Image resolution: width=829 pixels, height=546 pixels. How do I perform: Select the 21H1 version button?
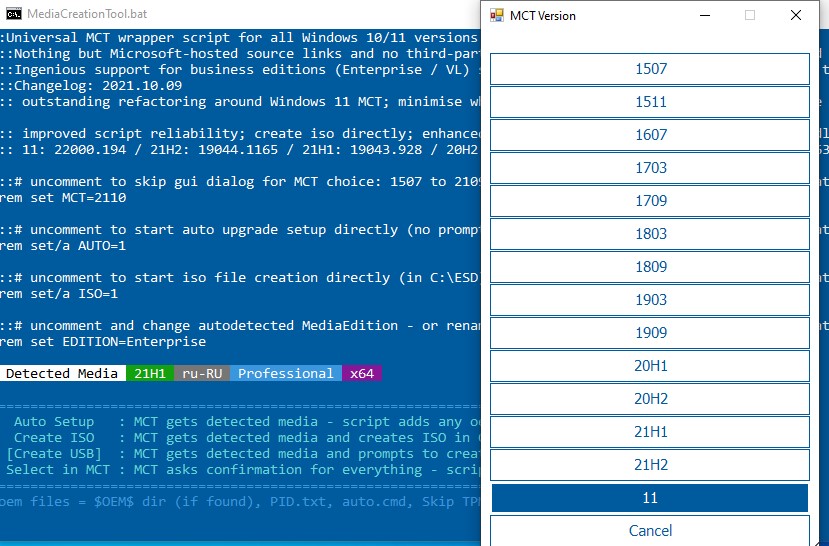tap(650, 432)
